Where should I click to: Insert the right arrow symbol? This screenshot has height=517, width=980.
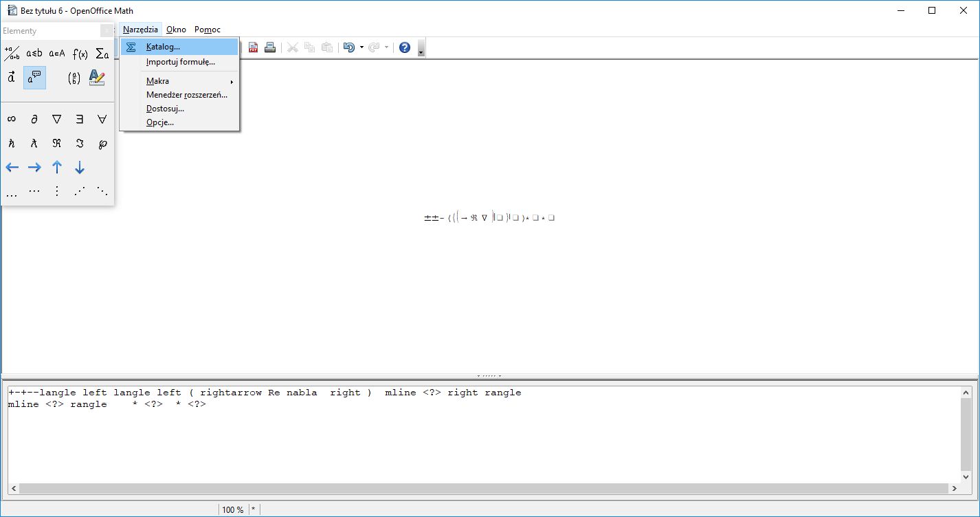coord(34,167)
